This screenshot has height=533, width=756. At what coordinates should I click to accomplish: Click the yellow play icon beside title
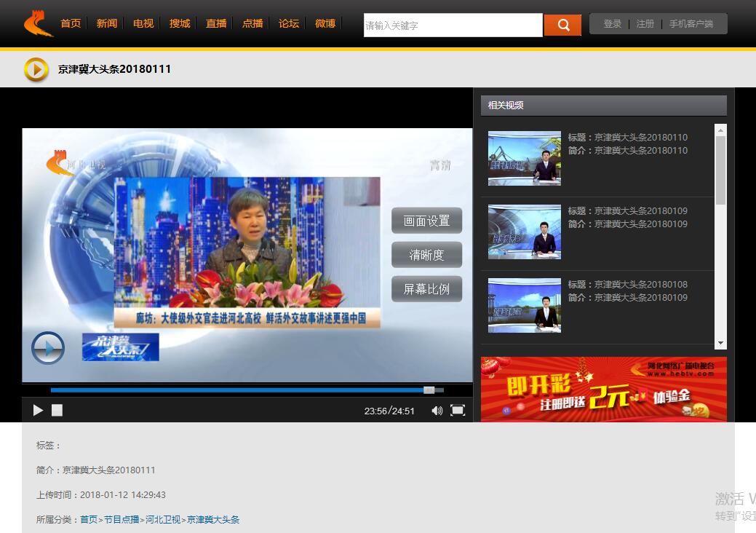(36, 69)
